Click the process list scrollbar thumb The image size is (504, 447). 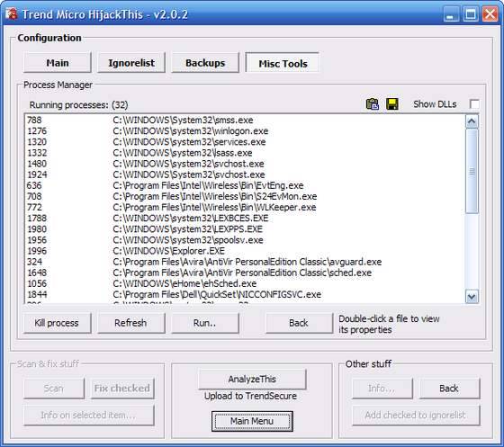472,171
